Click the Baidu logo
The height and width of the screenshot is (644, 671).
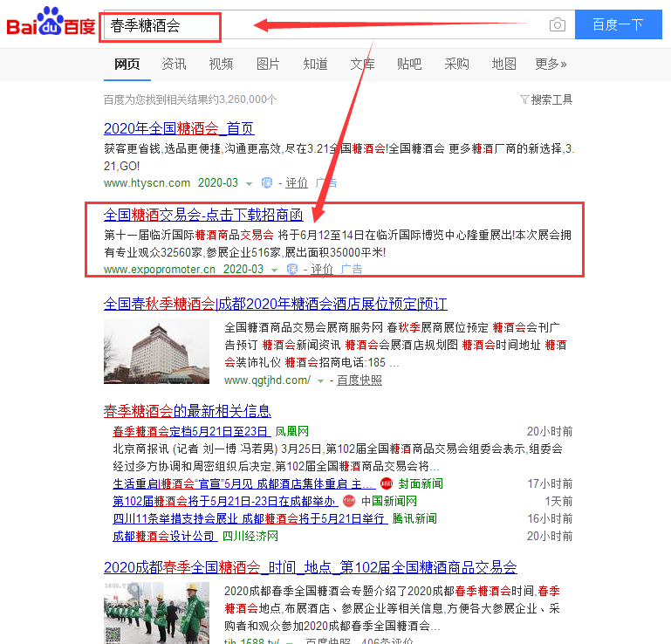[x=51, y=24]
